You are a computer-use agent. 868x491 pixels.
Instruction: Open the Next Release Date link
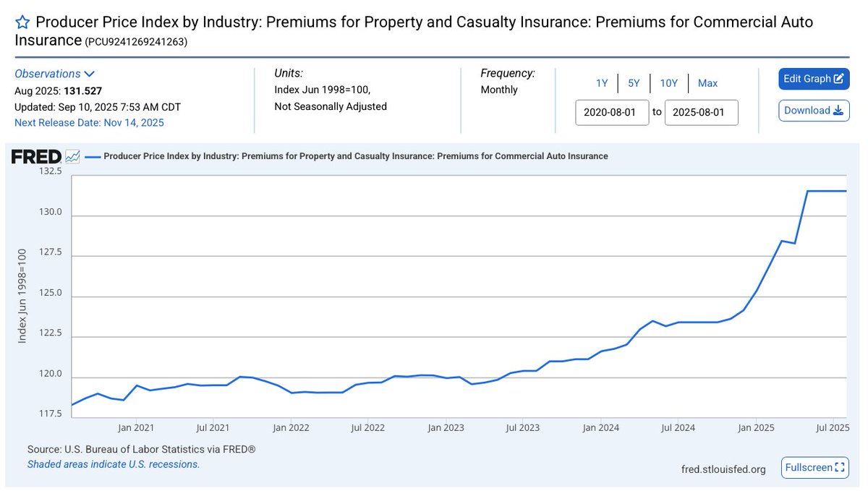pyautogui.click(x=89, y=122)
